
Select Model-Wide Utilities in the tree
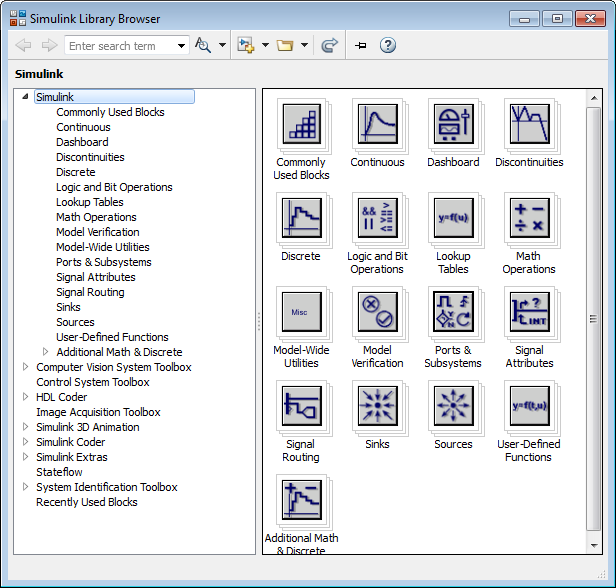[103, 247]
